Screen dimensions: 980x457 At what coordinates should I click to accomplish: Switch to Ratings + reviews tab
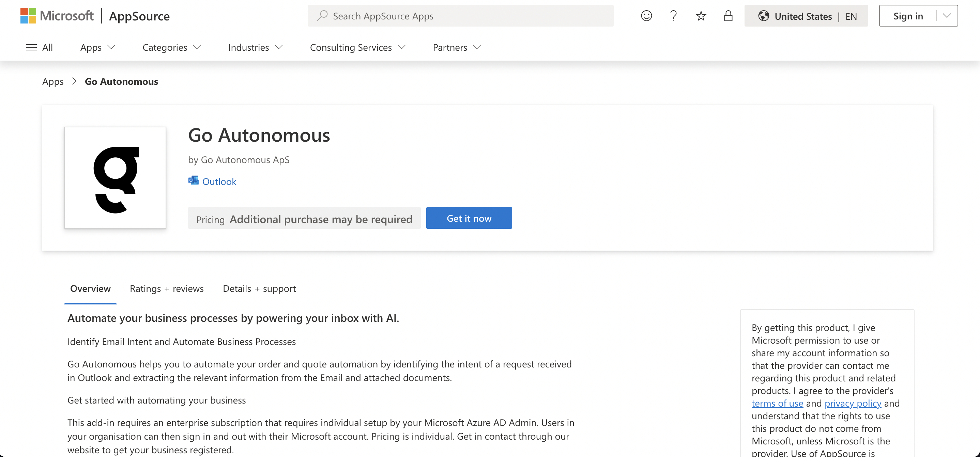click(x=167, y=288)
